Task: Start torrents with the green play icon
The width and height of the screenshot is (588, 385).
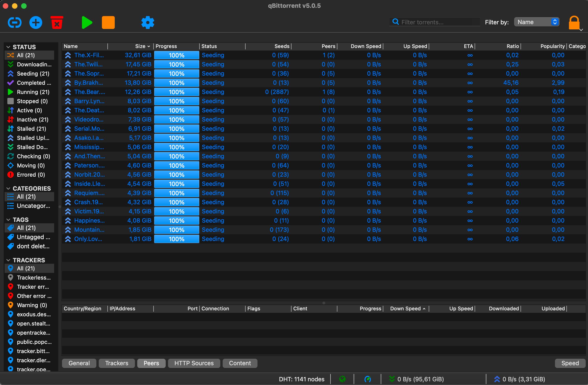Action: tap(87, 23)
